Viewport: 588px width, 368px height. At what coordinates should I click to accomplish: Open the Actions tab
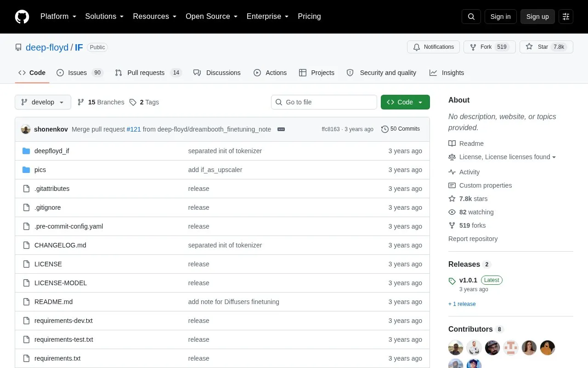coord(270,73)
